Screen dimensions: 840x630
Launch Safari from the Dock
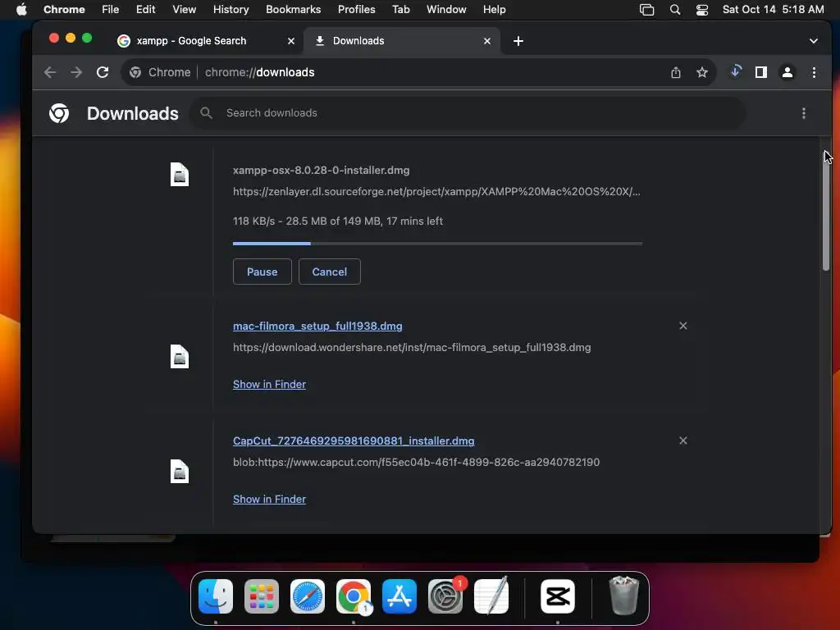pos(308,596)
